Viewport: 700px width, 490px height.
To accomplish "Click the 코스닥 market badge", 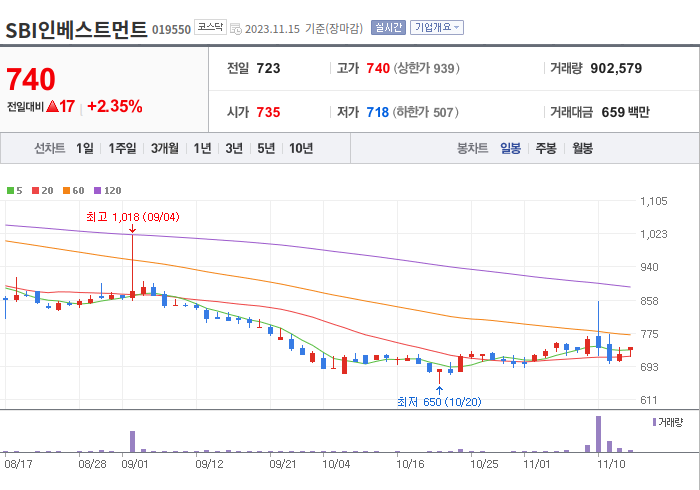I will click(x=210, y=27).
